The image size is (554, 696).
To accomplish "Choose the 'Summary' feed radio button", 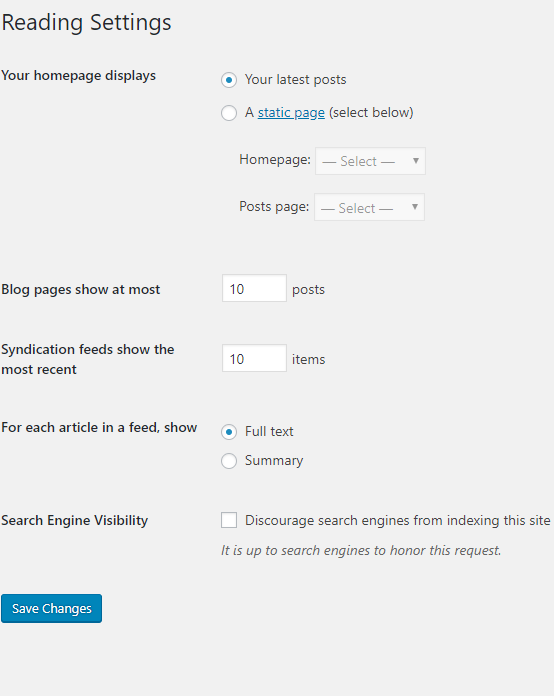I will tap(229, 461).
